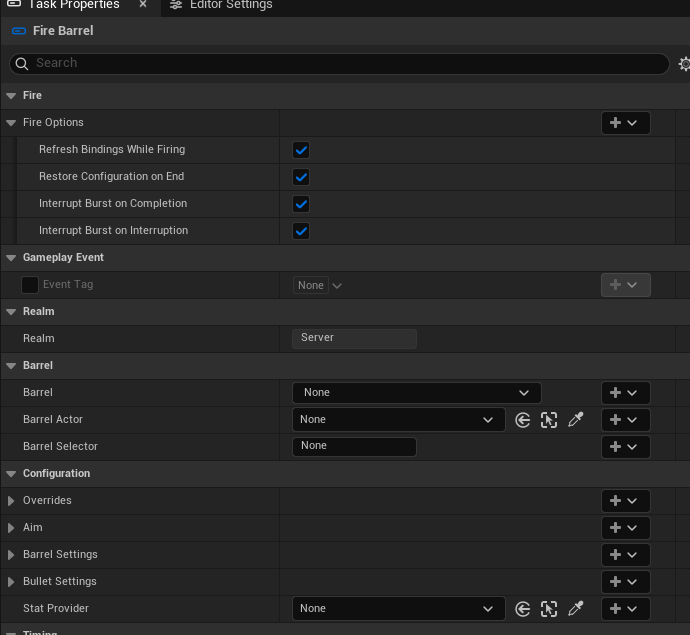Image resolution: width=690 pixels, height=635 pixels.
Task: Toggle Refresh Bindings While Firing
Action: click(x=301, y=150)
